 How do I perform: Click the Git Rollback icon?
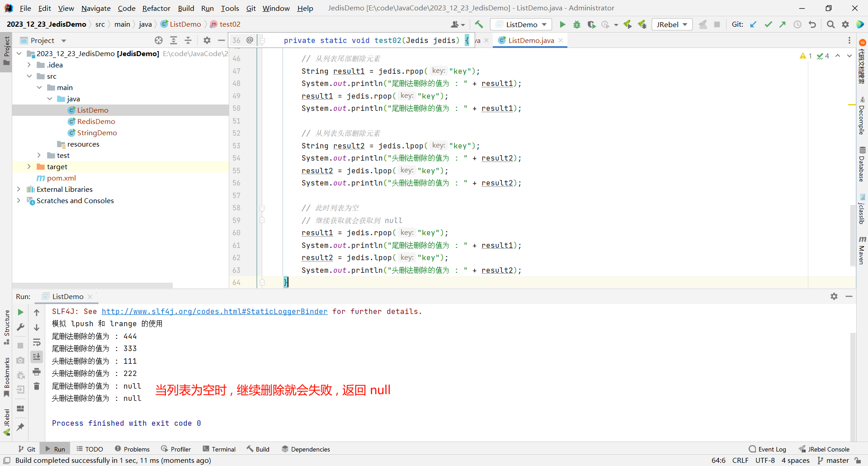coord(812,24)
